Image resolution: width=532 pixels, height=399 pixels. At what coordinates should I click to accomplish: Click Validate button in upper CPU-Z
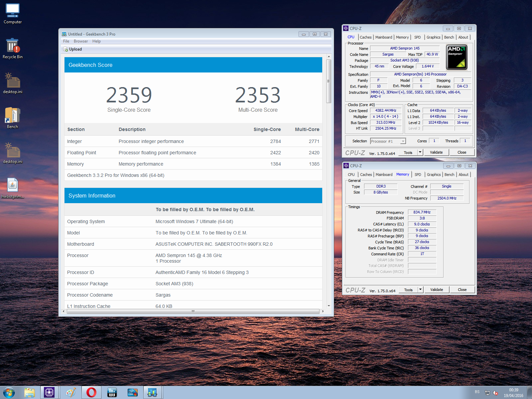(x=436, y=152)
